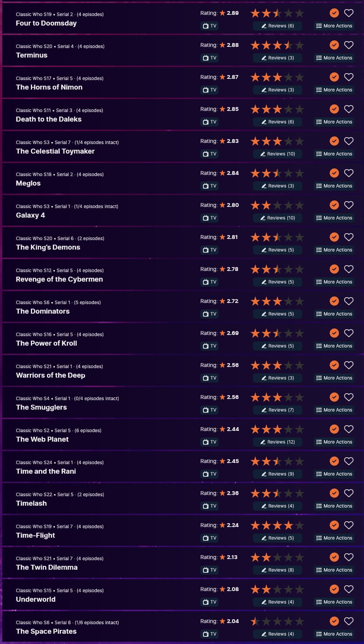The width and height of the screenshot is (364, 644).
Task: Open The King's Demons title link
Action: pos(48,247)
